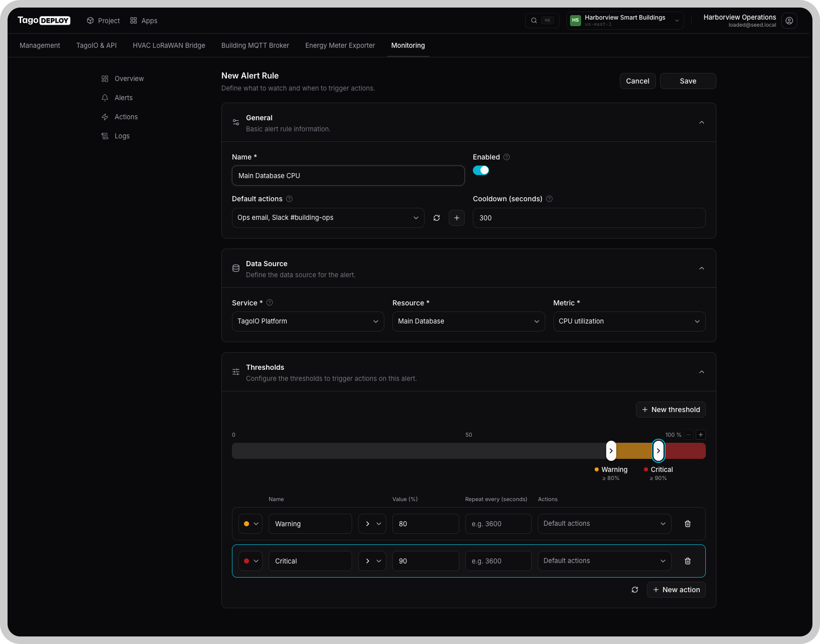Open Critical row Actions dropdown
Viewport: 820px width, 644px height.
[x=605, y=561]
